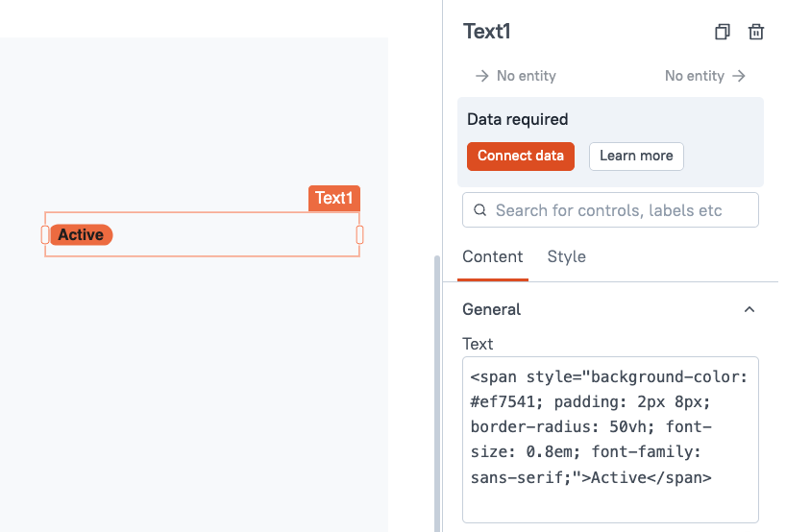The image size is (786, 532).
Task: Select the Active badge on the canvas
Action: click(82, 234)
